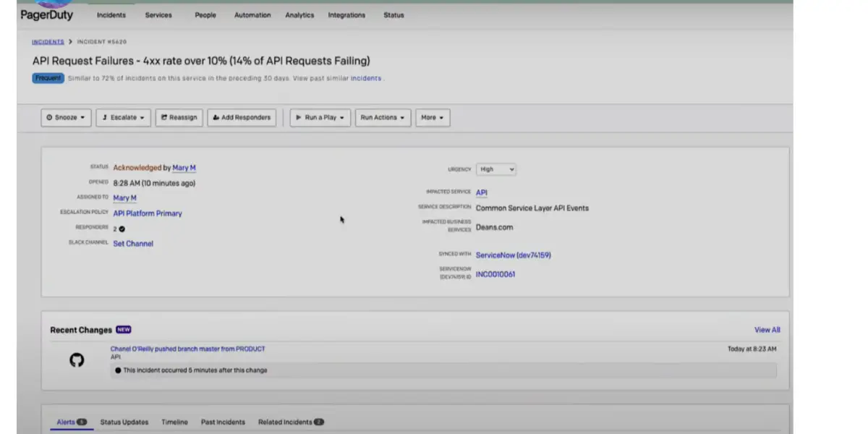Open Chanel O'Reilly pushed branch master link

(x=187, y=349)
